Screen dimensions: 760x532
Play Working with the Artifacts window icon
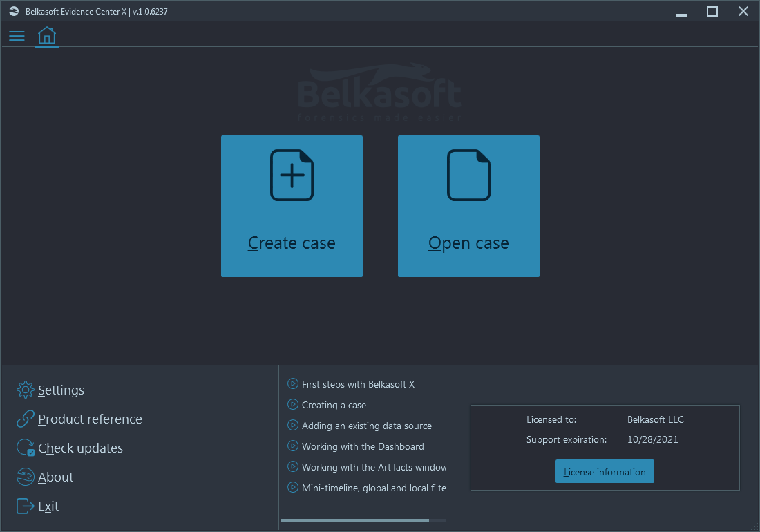(x=293, y=467)
